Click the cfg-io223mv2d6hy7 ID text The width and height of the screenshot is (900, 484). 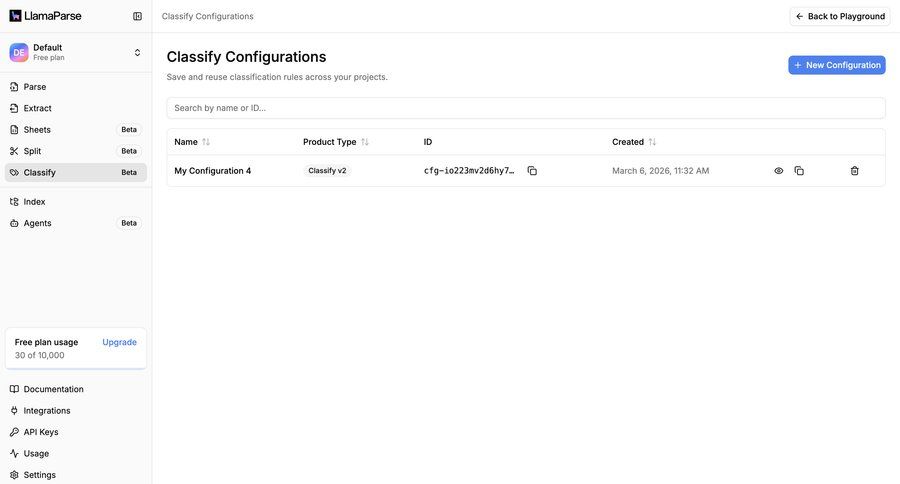click(469, 171)
